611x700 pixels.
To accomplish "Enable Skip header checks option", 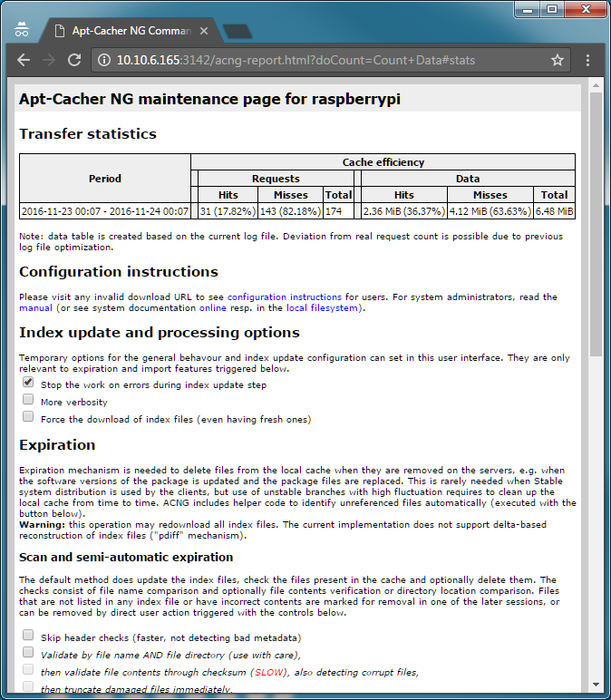I will [x=28, y=635].
